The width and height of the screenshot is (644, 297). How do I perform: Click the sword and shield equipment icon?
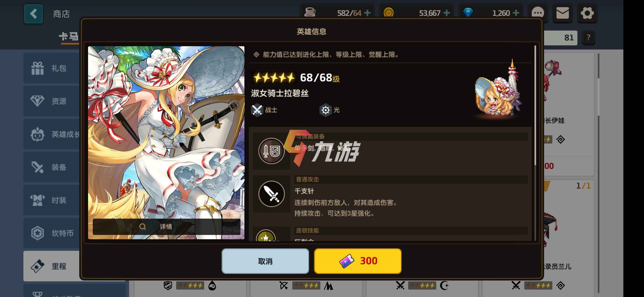click(x=271, y=151)
